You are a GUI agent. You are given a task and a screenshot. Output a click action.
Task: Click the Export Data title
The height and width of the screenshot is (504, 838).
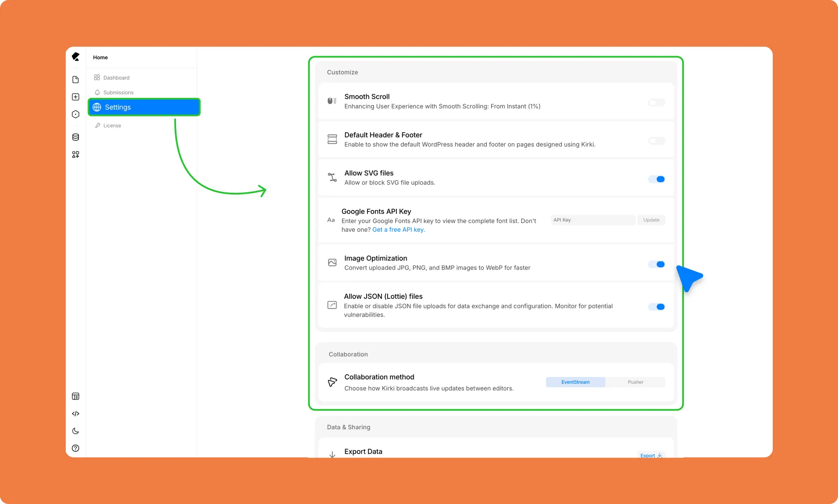(363, 452)
